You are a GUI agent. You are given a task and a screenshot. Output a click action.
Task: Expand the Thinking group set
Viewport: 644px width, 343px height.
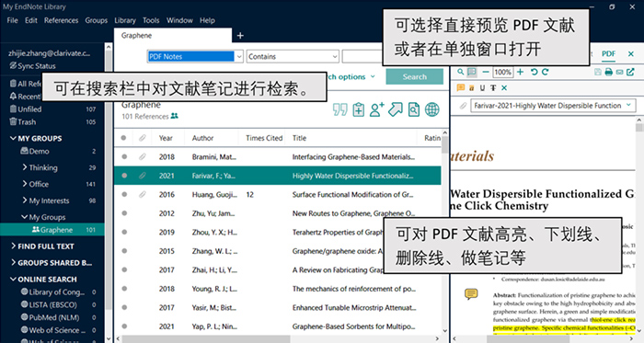pos(25,167)
